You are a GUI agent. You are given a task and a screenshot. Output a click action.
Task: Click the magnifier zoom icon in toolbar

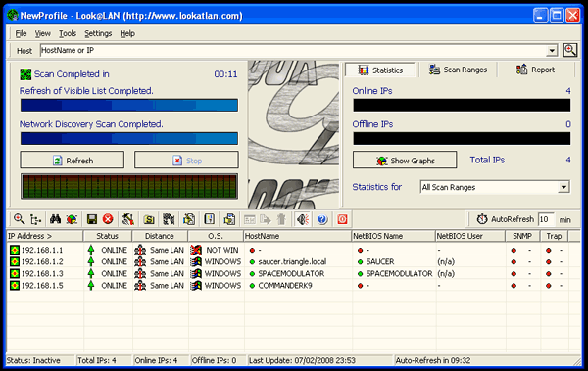pos(20,219)
